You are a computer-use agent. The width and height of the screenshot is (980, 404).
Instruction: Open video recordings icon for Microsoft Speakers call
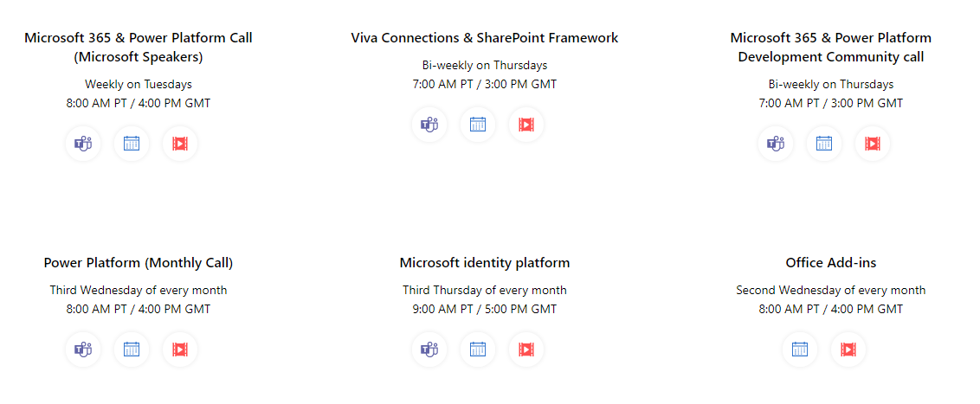(180, 144)
